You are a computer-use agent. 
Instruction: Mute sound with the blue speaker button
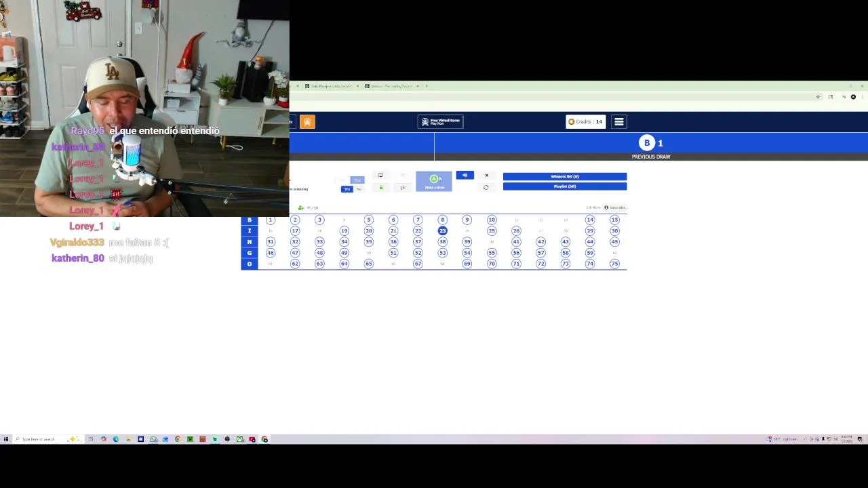465,176
